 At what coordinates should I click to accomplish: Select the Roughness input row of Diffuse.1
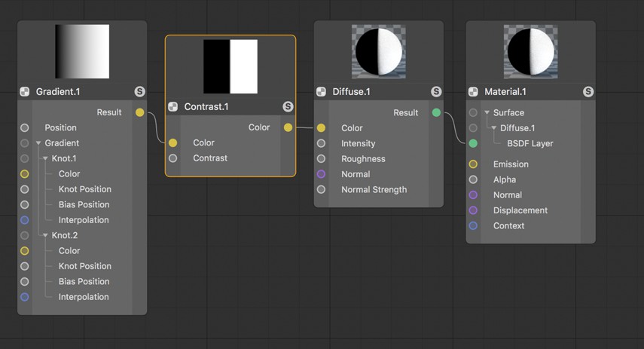tap(379, 159)
